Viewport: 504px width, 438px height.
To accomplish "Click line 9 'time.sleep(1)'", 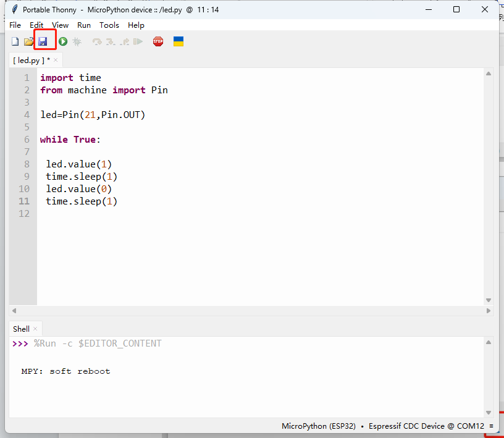I will pyautogui.click(x=82, y=177).
